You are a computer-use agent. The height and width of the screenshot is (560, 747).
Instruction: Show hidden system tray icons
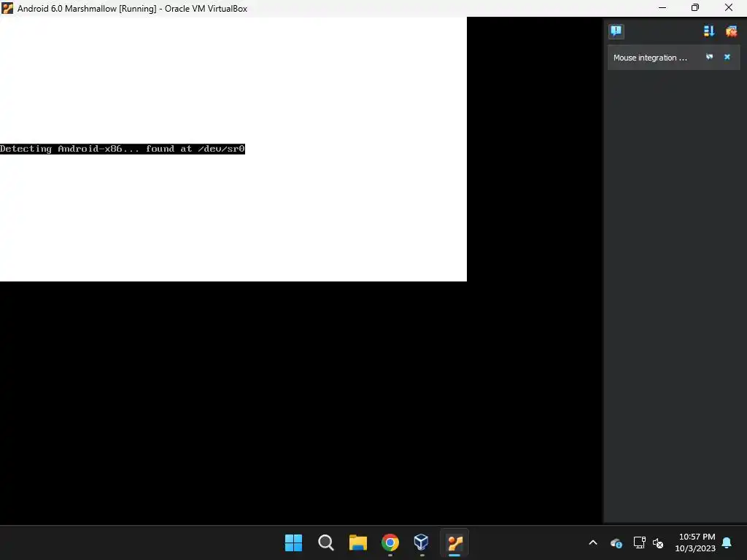(x=593, y=542)
